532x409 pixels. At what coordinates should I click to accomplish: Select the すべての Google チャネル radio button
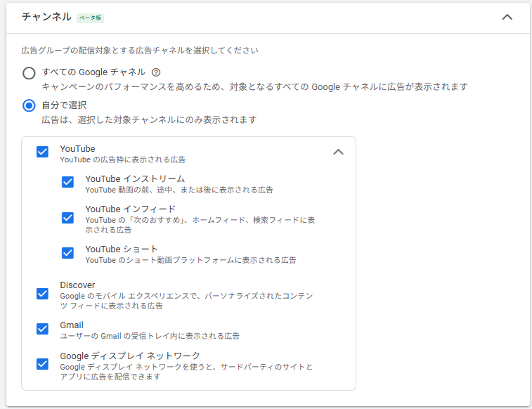click(29, 73)
